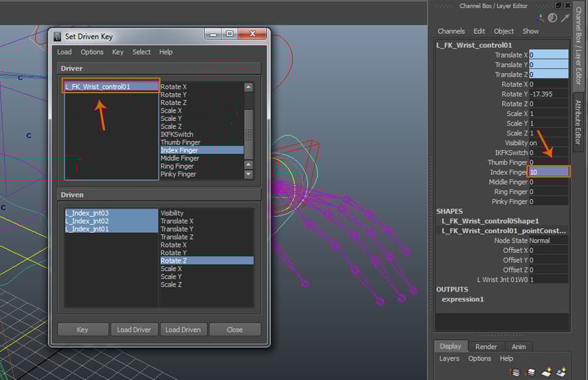588x380 pixels.
Task: Expand L_FK_Wrist_control0Shape1 under SHAPES
Action: pos(490,221)
